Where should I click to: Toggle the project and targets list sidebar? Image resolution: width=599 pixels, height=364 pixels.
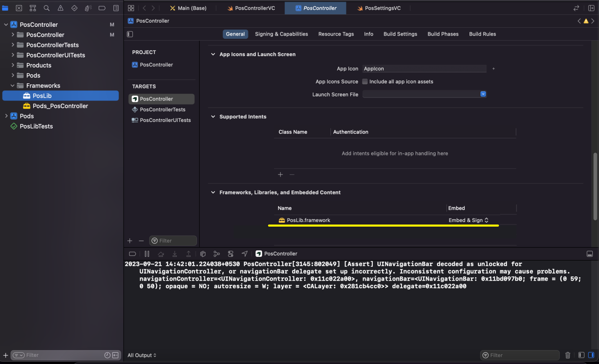click(x=130, y=34)
